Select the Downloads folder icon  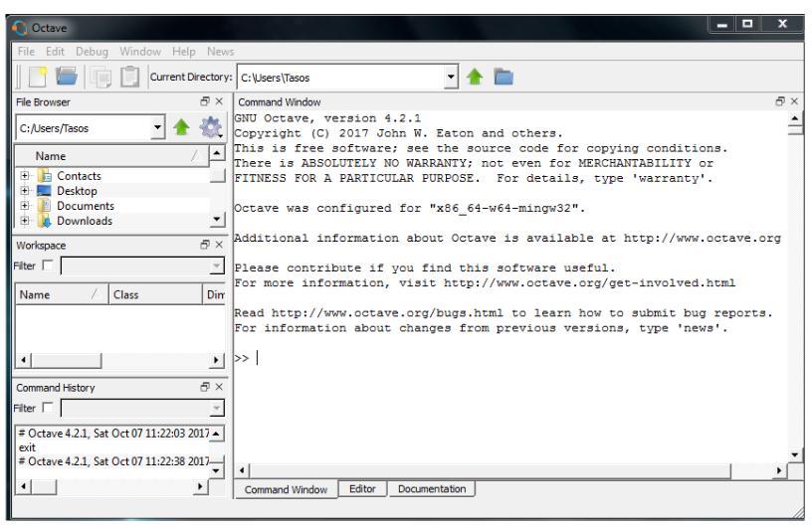(45, 221)
